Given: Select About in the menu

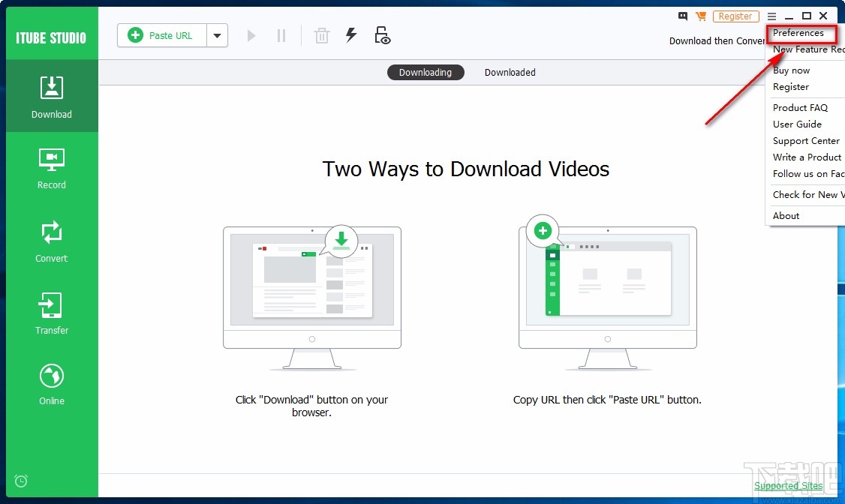Looking at the screenshot, I should 786,215.
